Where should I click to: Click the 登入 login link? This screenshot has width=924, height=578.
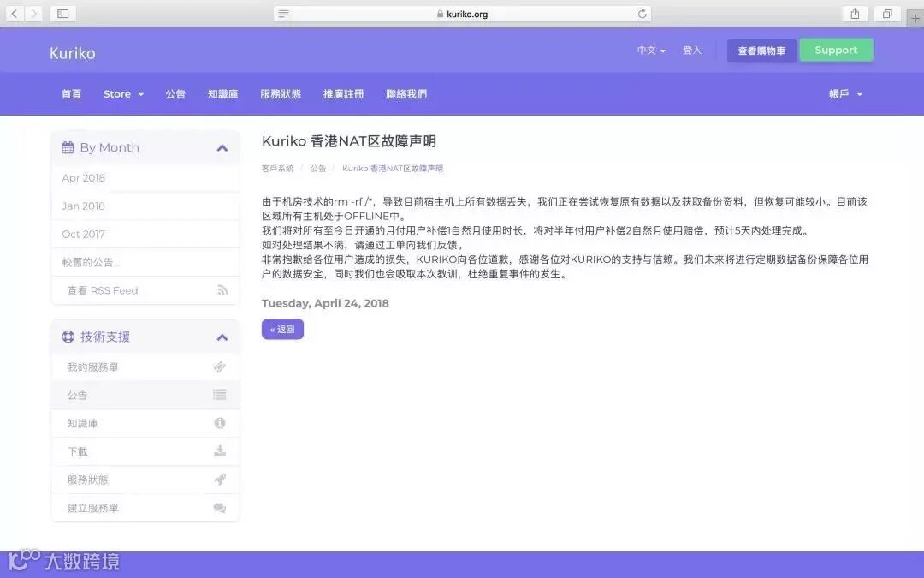692,51
